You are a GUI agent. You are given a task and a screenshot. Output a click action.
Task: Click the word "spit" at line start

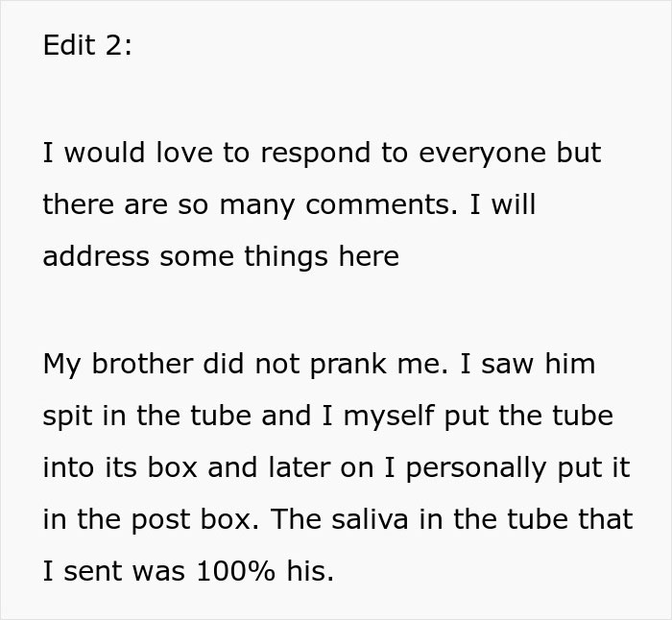(65, 416)
